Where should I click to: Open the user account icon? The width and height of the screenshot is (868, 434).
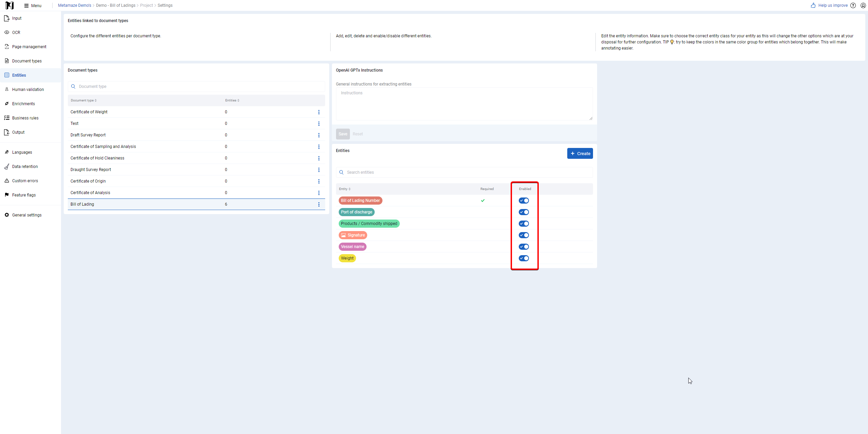(x=863, y=5)
